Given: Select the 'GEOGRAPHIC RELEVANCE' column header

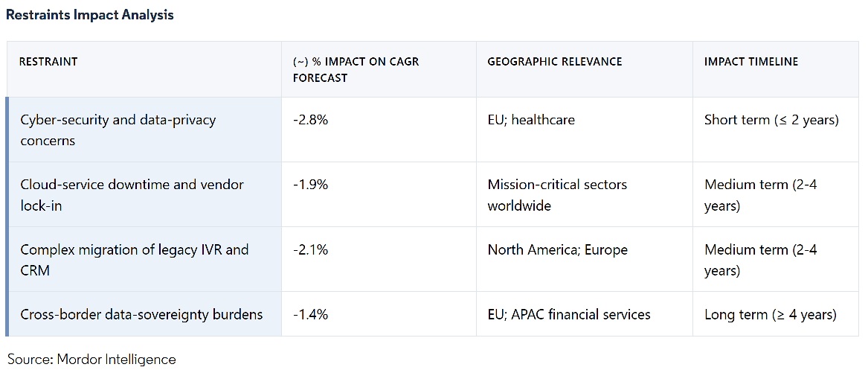Looking at the screenshot, I should (x=554, y=62).
